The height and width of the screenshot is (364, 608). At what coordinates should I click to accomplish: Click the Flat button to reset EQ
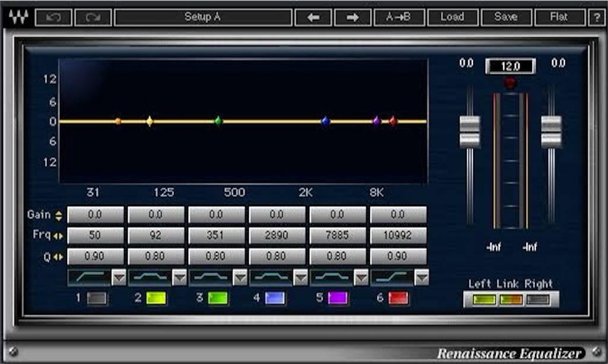click(559, 17)
